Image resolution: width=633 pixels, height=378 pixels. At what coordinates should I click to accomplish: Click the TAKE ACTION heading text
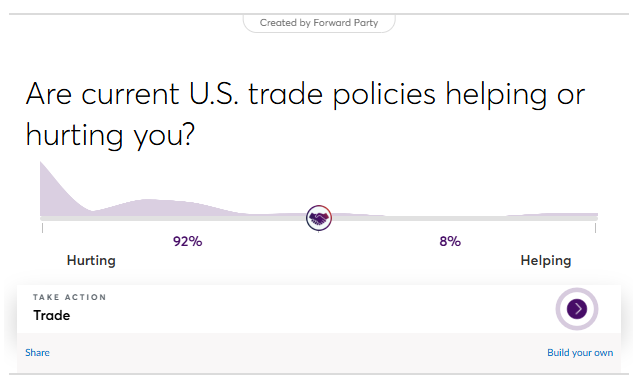point(69,297)
